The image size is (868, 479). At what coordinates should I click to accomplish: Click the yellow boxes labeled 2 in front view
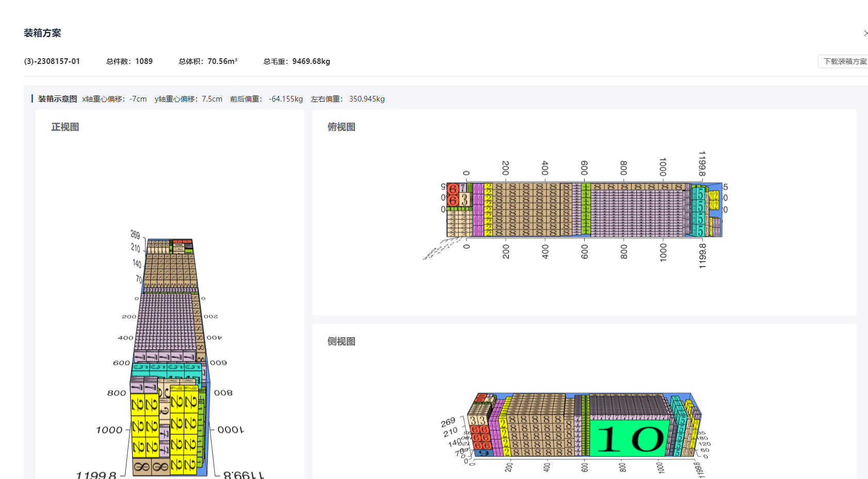point(184,430)
